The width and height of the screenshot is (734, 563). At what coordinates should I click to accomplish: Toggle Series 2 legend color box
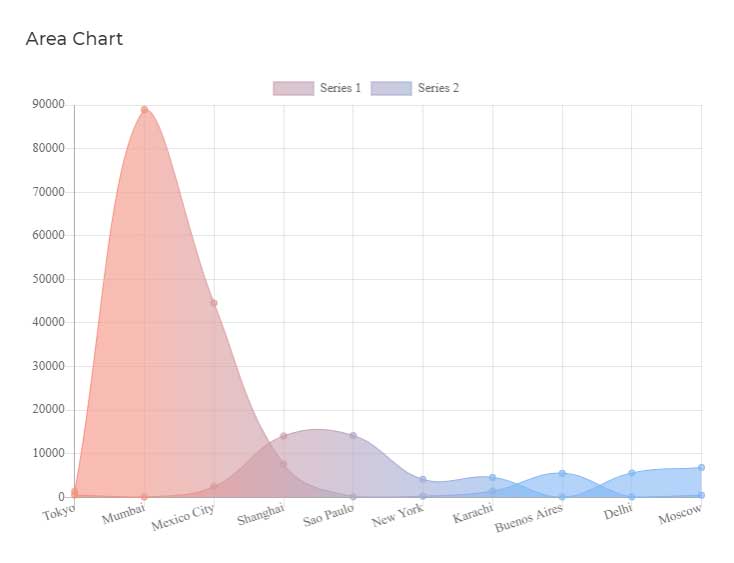[391, 88]
